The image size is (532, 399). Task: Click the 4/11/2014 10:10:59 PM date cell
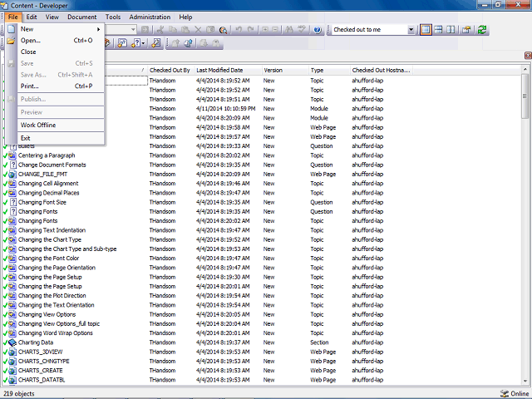coord(225,109)
